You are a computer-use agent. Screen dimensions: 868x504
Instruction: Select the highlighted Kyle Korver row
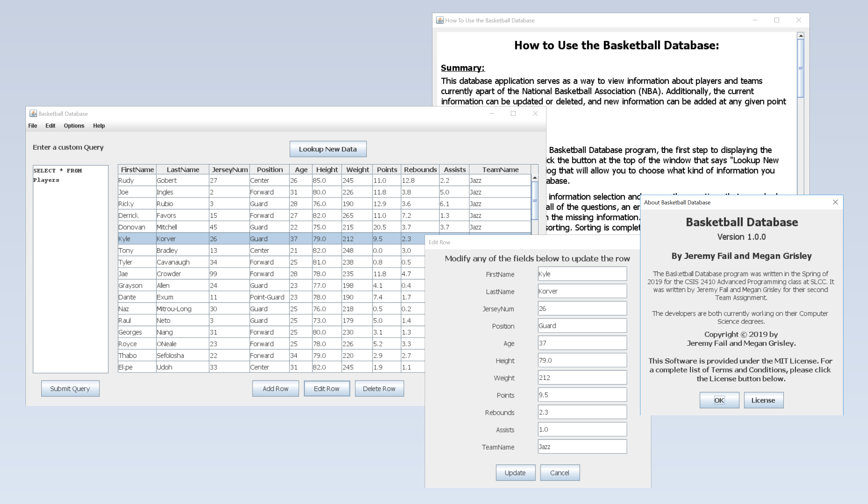pyautogui.click(x=271, y=239)
